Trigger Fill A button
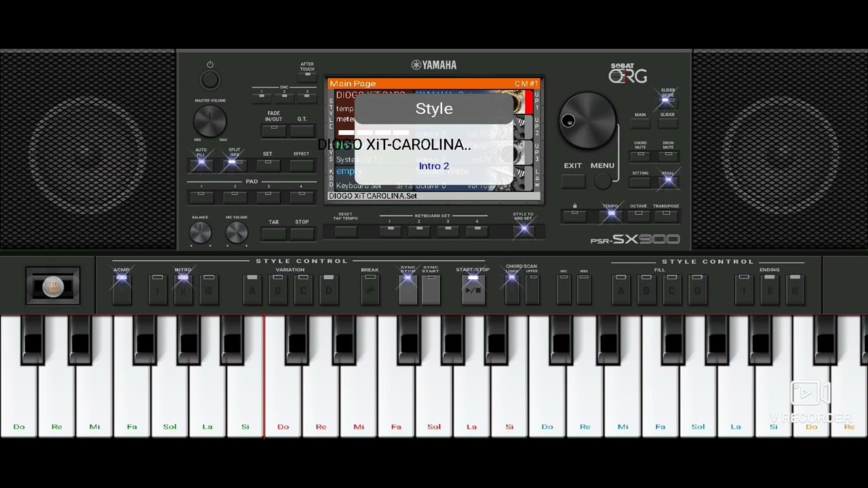This screenshot has height=488, width=868. tap(620, 290)
